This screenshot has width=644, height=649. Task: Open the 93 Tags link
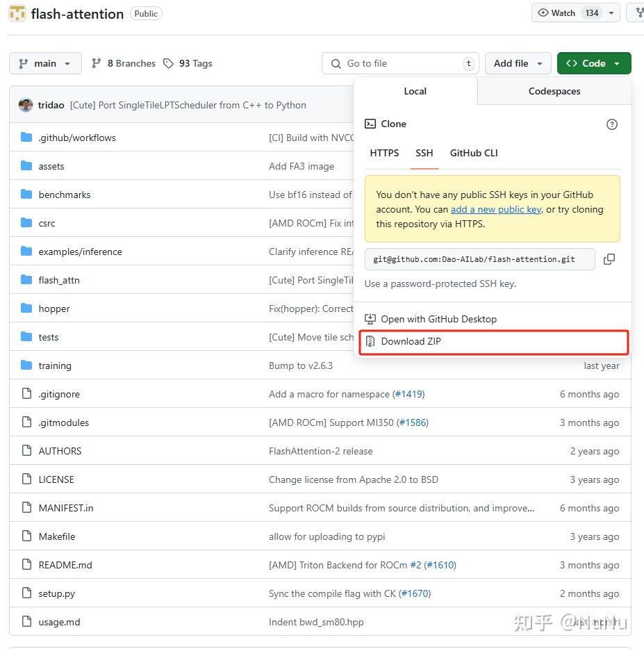coord(188,63)
